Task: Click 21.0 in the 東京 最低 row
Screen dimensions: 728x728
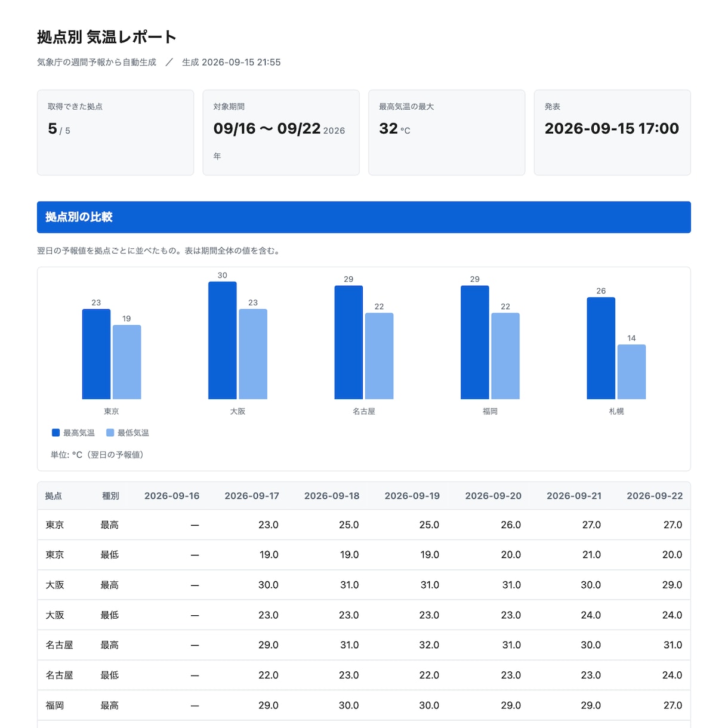Action: [x=591, y=555]
